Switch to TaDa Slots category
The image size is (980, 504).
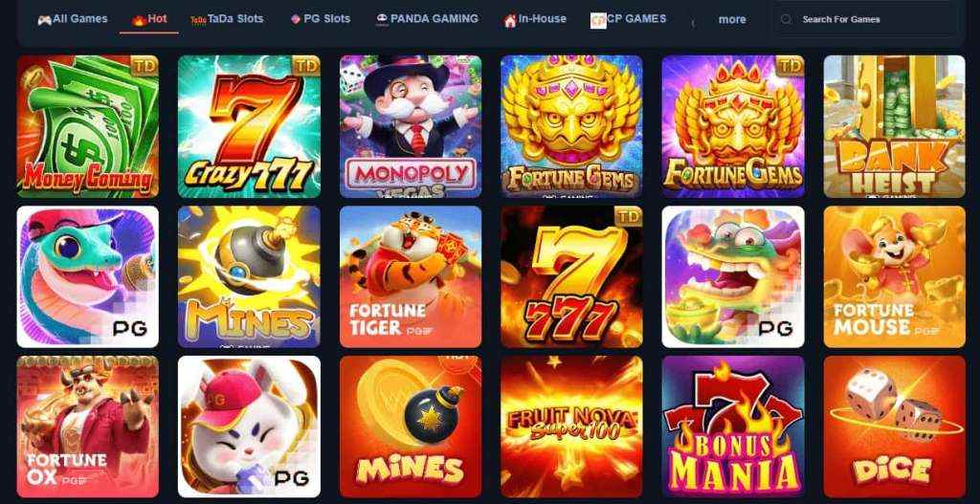click(x=227, y=19)
